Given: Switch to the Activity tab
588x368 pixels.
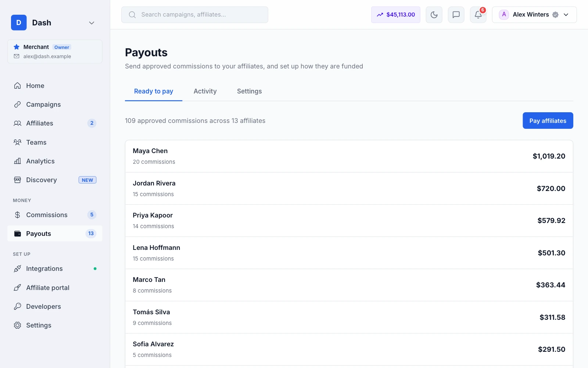Looking at the screenshot, I should [205, 91].
